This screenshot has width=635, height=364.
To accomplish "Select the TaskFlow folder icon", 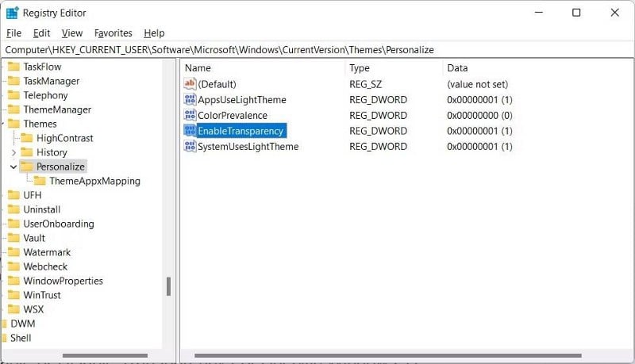I will [x=13, y=67].
